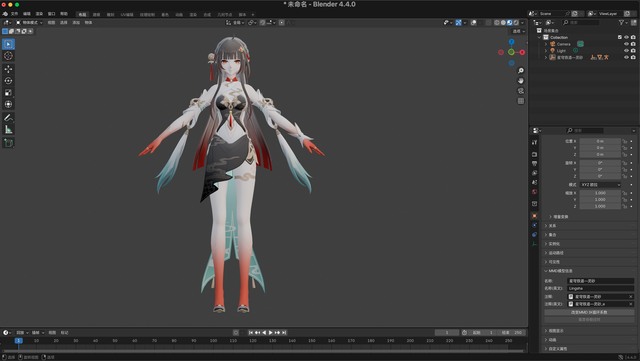Hide the Light object with eye icon
The height and width of the screenshot is (361, 640).
[x=627, y=51]
